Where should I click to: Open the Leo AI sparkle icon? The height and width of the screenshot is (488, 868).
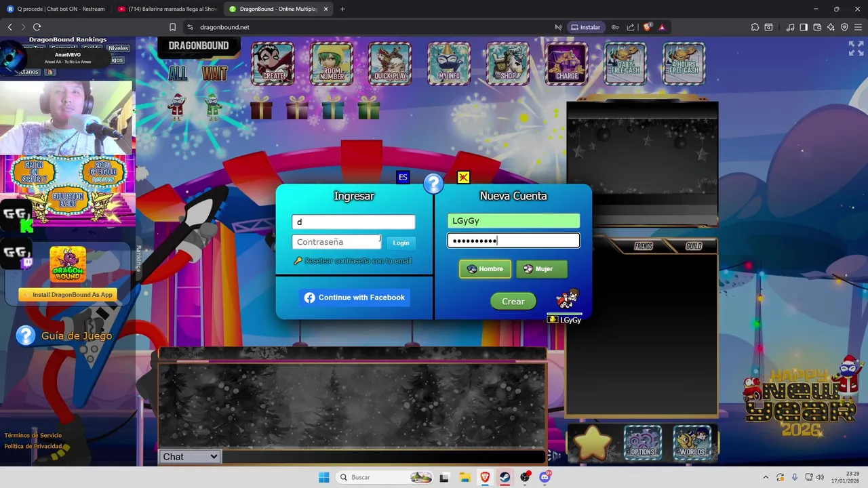831,27
